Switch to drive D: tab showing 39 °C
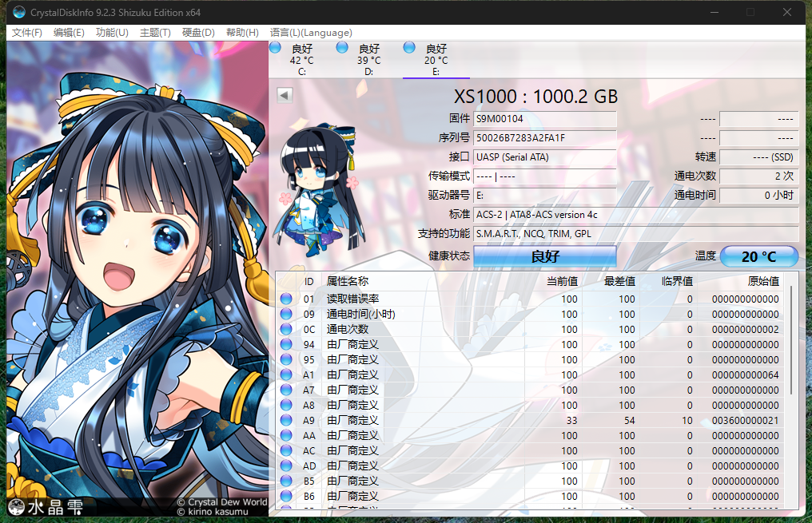The width and height of the screenshot is (812, 523). pos(368,60)
